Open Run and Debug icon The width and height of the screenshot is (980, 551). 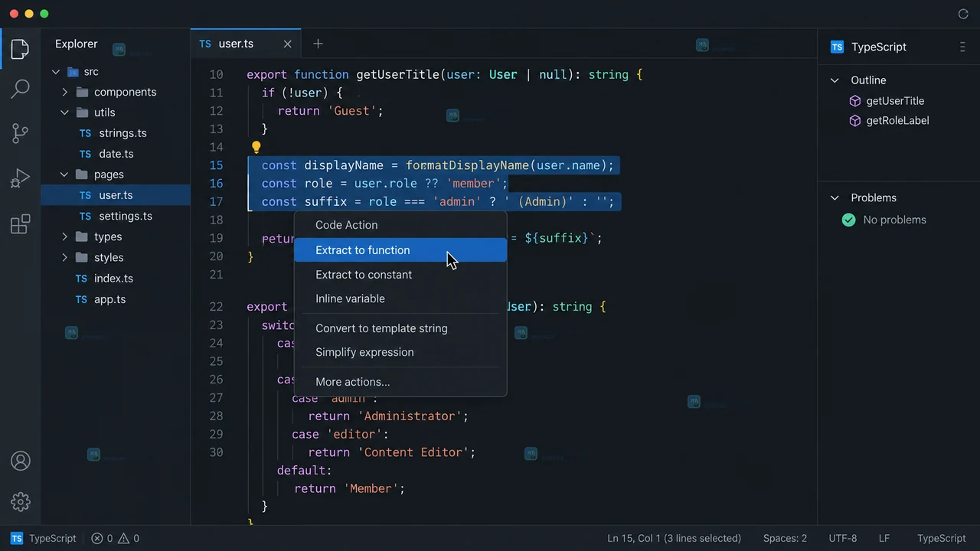pyautogui.click(x=21, y=178)
